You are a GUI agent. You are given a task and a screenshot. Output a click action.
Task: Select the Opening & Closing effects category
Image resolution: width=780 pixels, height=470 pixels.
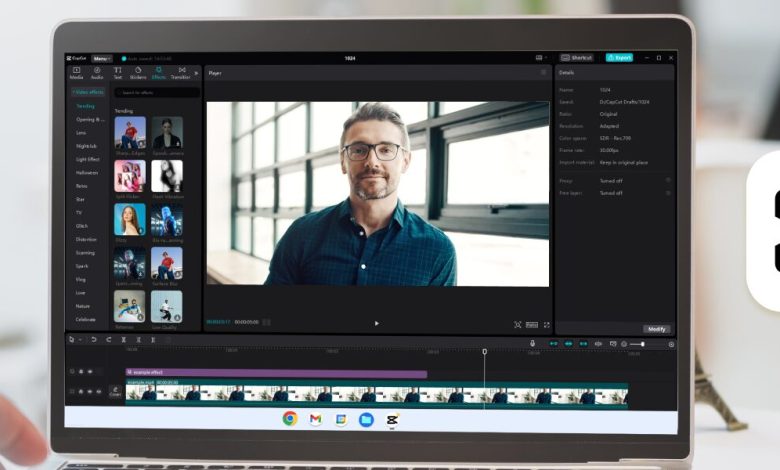pos(90,119)
